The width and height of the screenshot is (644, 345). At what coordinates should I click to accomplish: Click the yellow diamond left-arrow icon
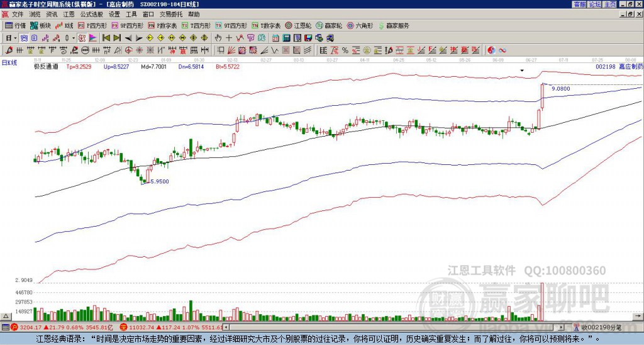click(150, 38)
